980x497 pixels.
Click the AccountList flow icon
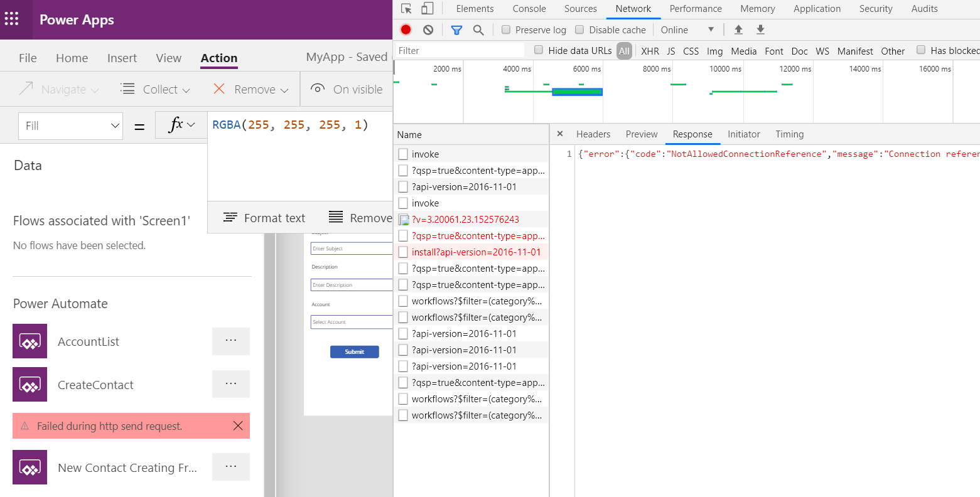click(30, 341)
